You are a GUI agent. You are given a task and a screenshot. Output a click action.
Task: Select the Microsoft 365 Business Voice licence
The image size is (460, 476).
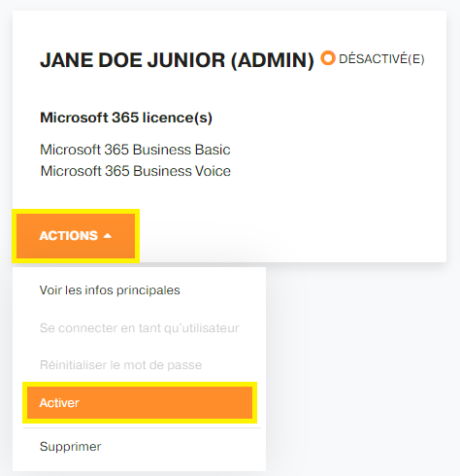(135, 171)
